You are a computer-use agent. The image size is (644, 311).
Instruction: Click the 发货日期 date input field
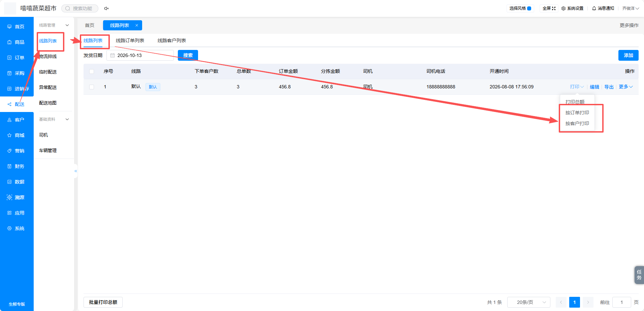140,55
